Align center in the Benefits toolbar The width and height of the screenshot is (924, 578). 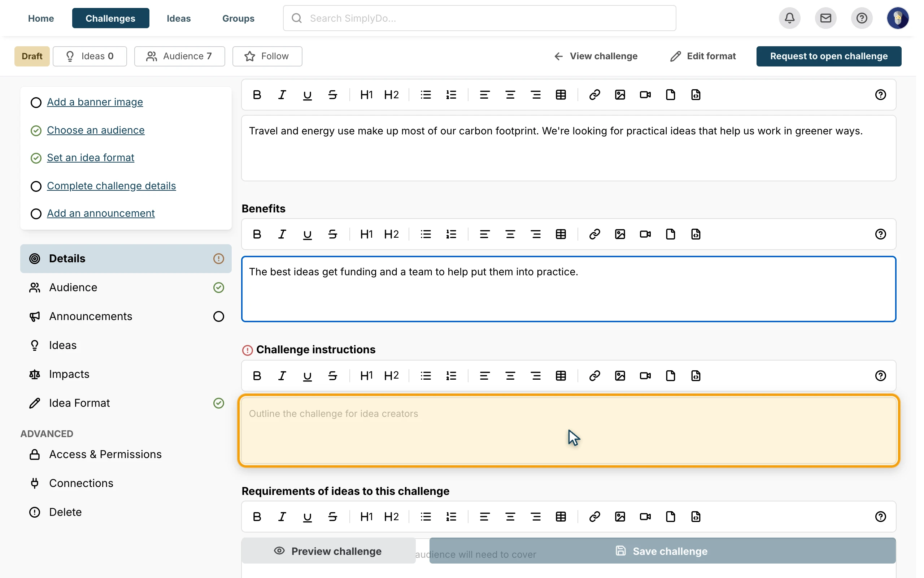click(x=510, y=234)
